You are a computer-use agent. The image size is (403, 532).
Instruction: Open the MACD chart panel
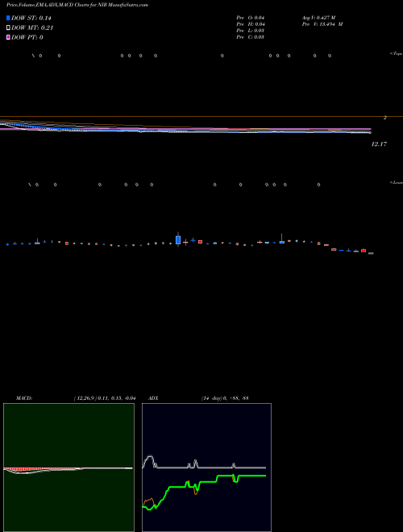coord(69,468)
